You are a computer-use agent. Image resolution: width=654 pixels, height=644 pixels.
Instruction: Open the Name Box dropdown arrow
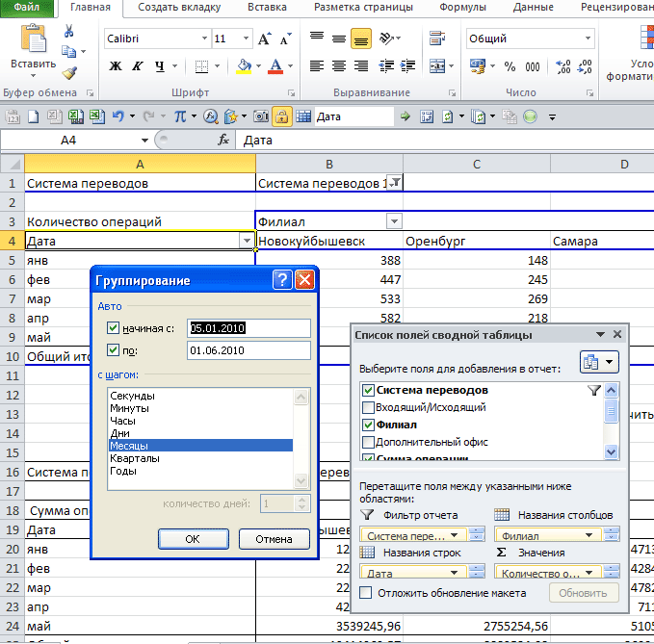[144, 141]
